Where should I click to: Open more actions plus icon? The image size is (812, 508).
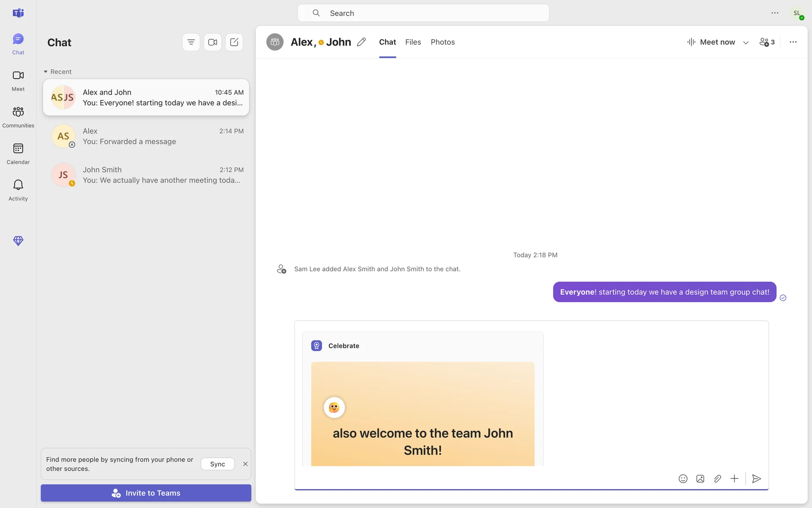click(735, 479)
